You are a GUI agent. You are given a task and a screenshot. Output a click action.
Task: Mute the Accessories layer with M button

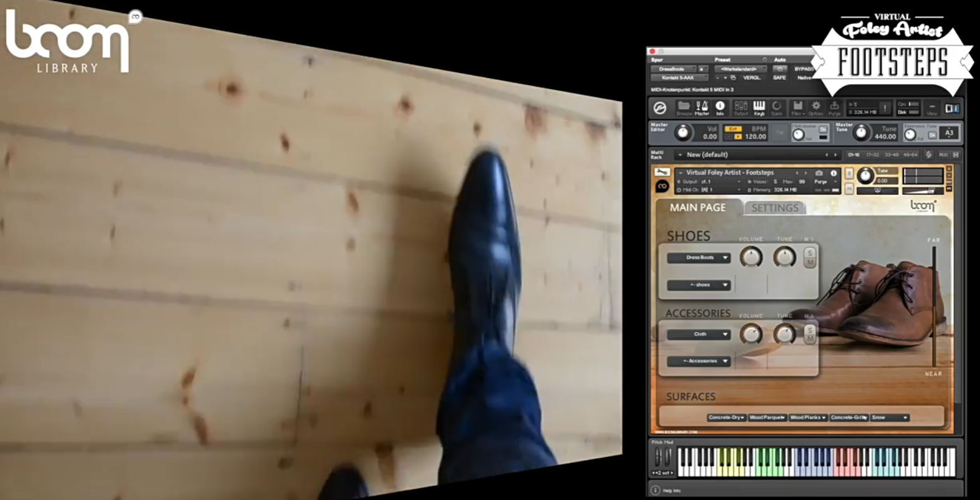pyautogui.click(x=810, y=338)
